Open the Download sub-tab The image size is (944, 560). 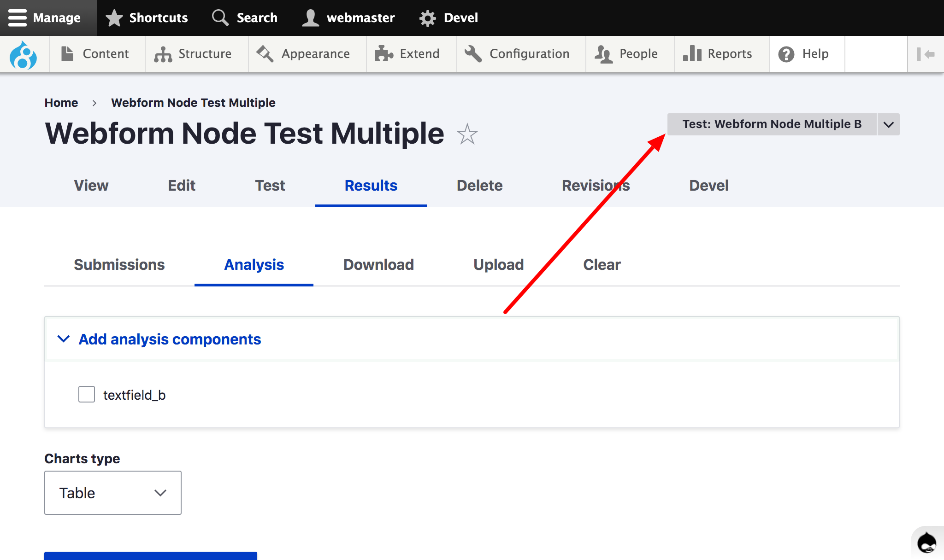point(378,265)
